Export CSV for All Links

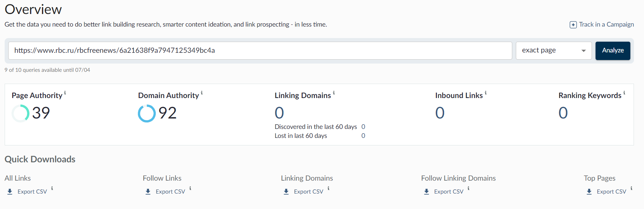point(32,192)
